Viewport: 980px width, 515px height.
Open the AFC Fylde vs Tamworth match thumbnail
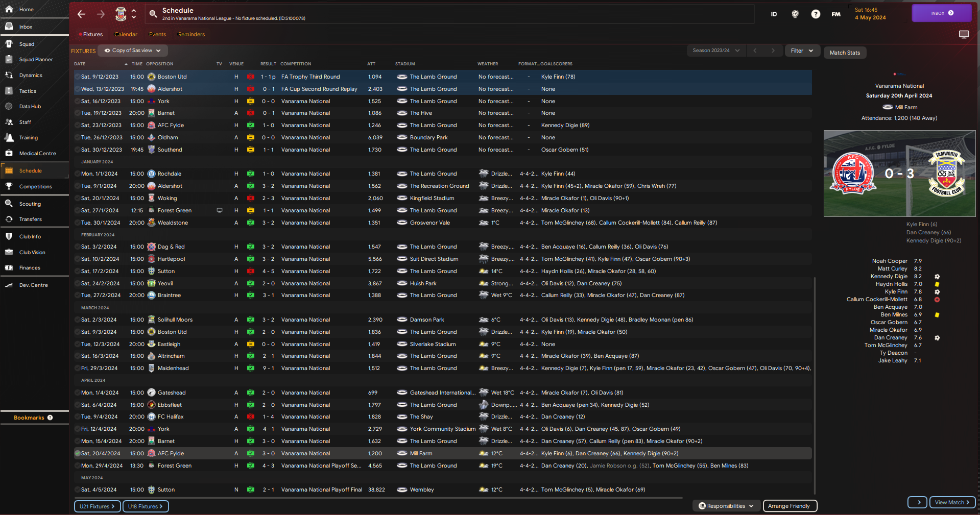pos(899,174)
